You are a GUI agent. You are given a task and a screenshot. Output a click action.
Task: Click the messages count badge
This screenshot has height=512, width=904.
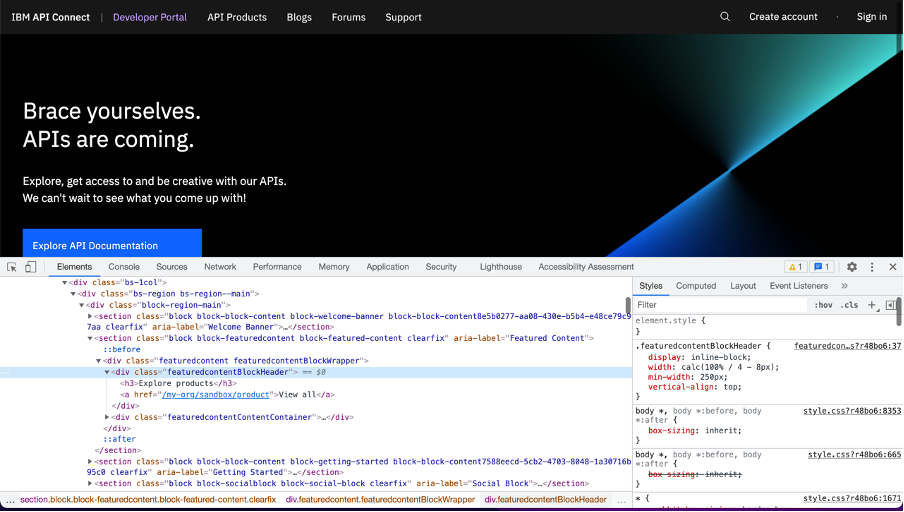point(822,267)
